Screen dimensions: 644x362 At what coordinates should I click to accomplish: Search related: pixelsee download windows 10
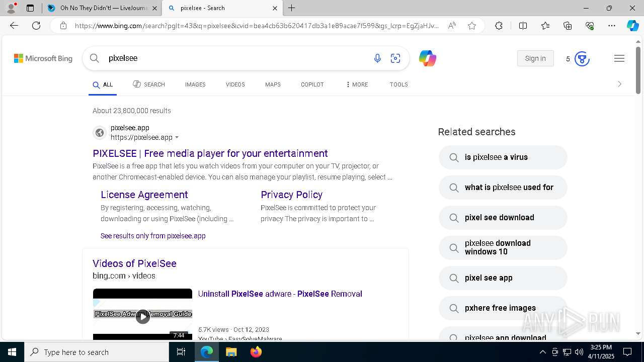tap(503, 248)
